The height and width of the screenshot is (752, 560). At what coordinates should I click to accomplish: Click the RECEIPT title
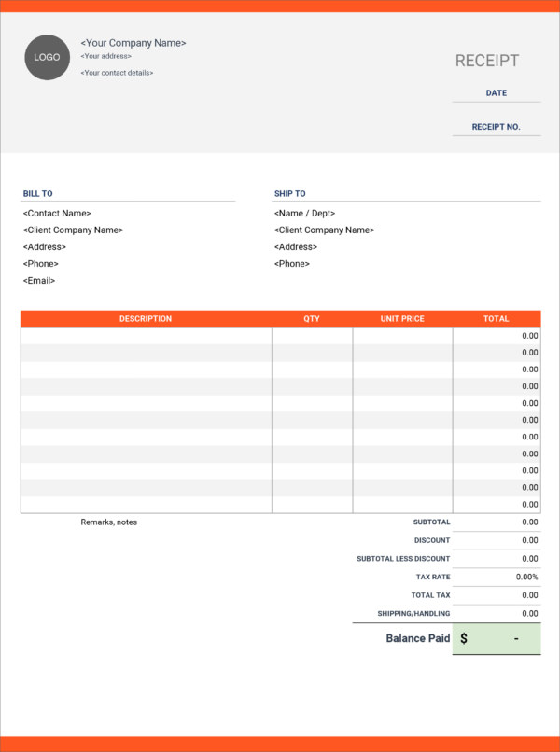pos(487,61)
